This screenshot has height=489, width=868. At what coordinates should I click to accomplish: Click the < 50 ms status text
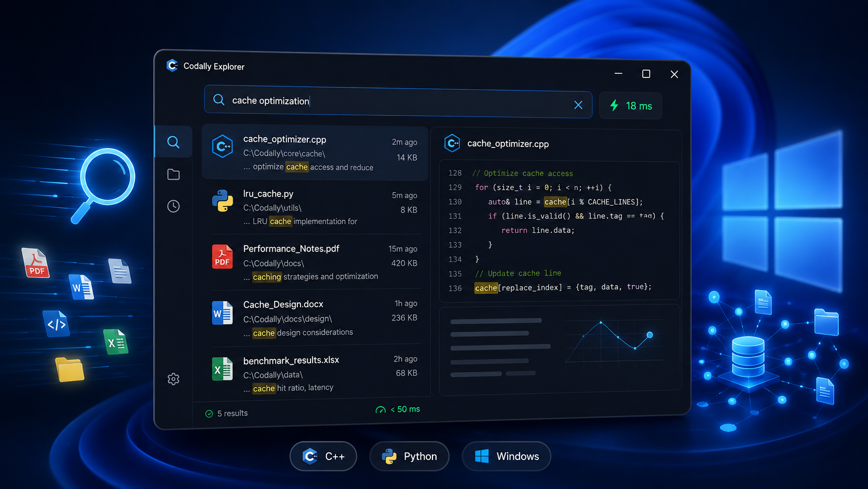tap(405, 409)
